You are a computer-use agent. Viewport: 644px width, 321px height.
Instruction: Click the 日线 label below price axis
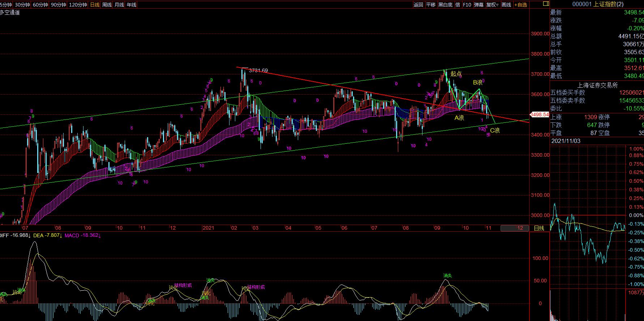coord(539,228)
